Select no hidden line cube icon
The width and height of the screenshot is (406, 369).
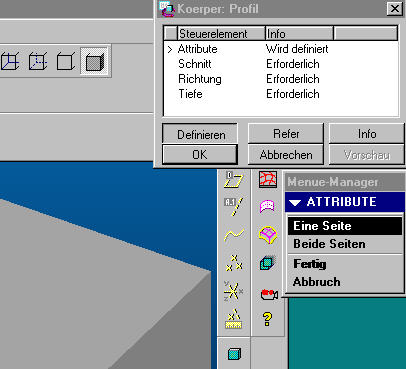[65, 62]
